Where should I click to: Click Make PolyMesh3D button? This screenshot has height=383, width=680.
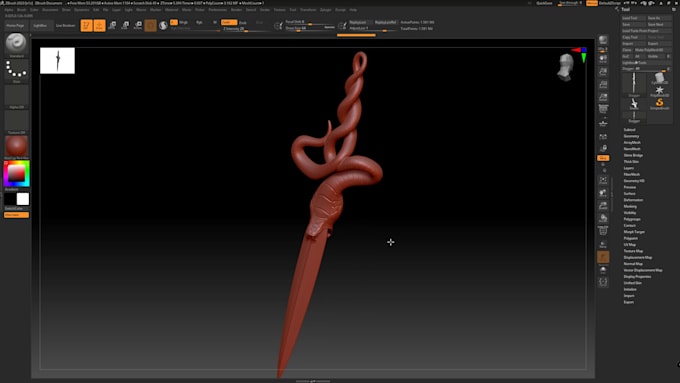652,50
